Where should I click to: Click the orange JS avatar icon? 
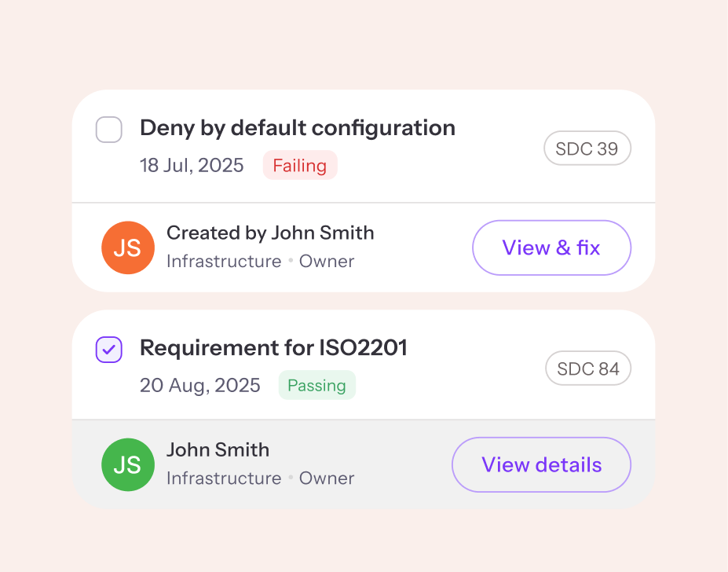pos(127,247)
